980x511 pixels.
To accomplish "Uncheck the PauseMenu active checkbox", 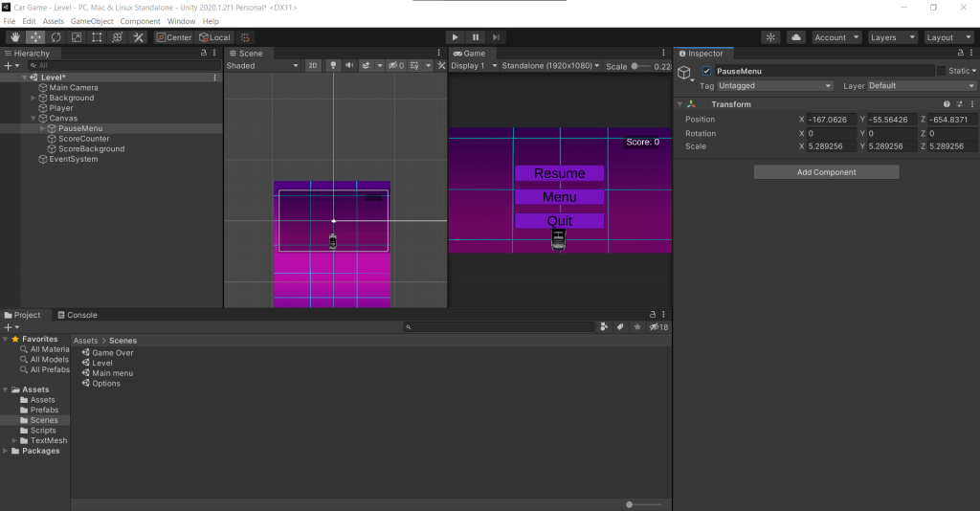I will [706, 72].
